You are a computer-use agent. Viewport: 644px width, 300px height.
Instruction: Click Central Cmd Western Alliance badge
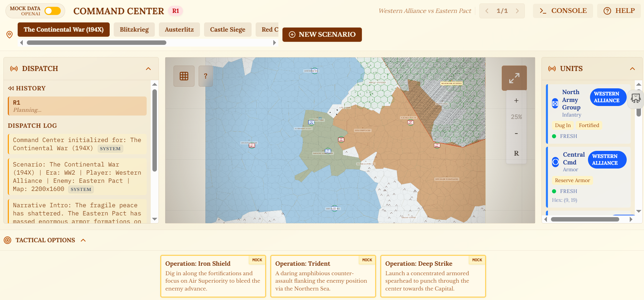click(x=607, y=160)
